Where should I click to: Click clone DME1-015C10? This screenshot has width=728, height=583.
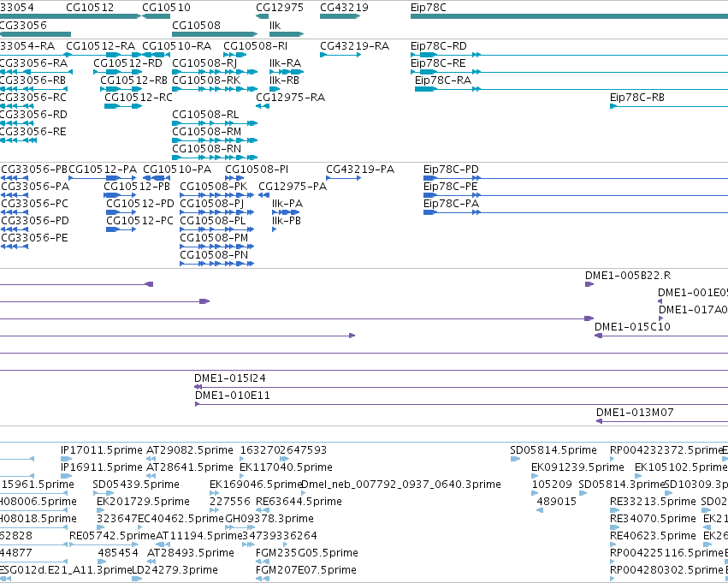[x=632, y=327]
